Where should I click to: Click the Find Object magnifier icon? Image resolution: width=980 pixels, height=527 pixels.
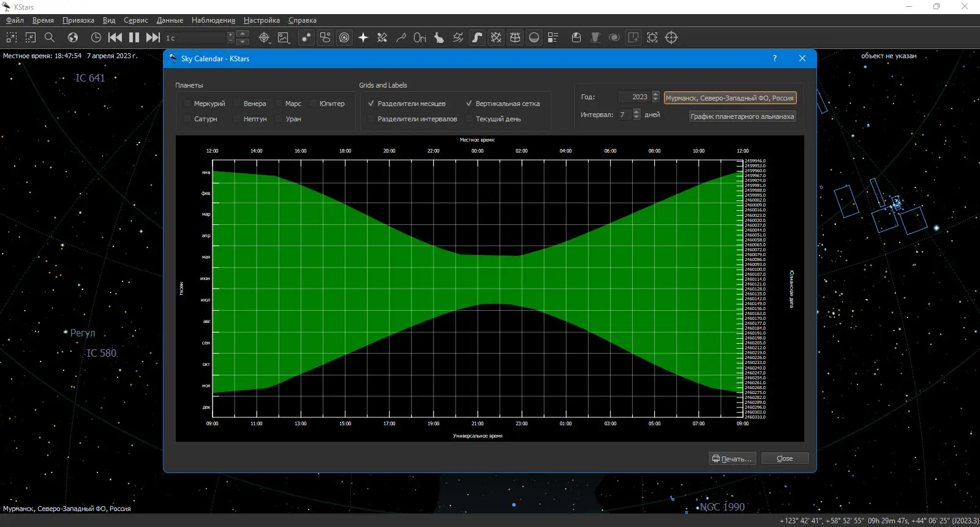[x=50, y=37]
